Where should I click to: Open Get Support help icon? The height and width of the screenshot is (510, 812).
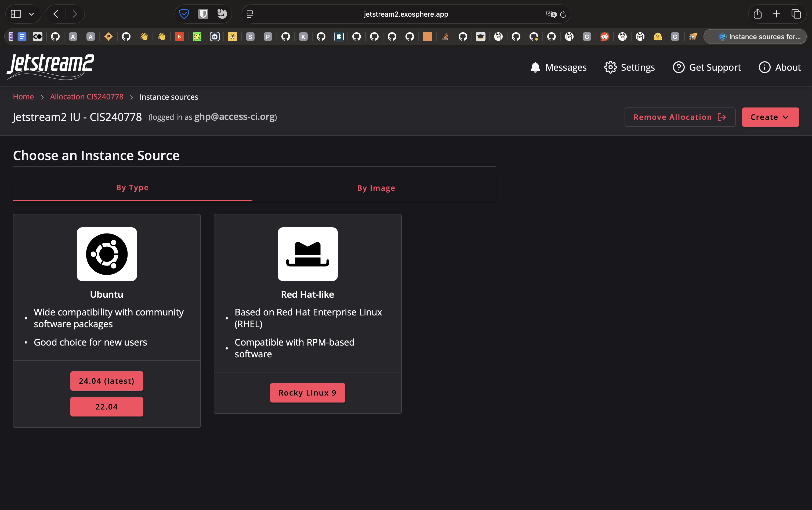pyautogui.click(x=679, y=67)
